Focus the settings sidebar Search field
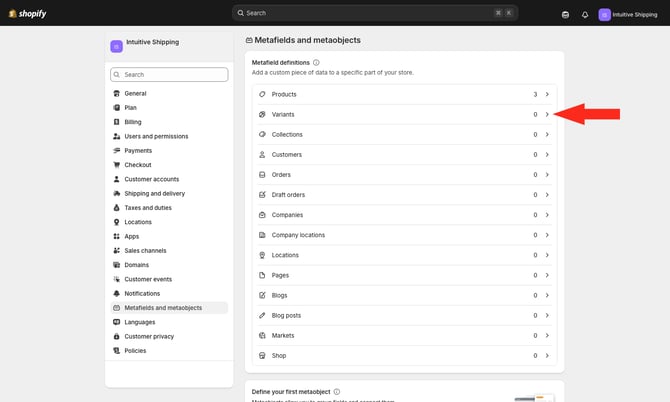The image size is (670, 402). pyautogui.click(x=169, y=74)
